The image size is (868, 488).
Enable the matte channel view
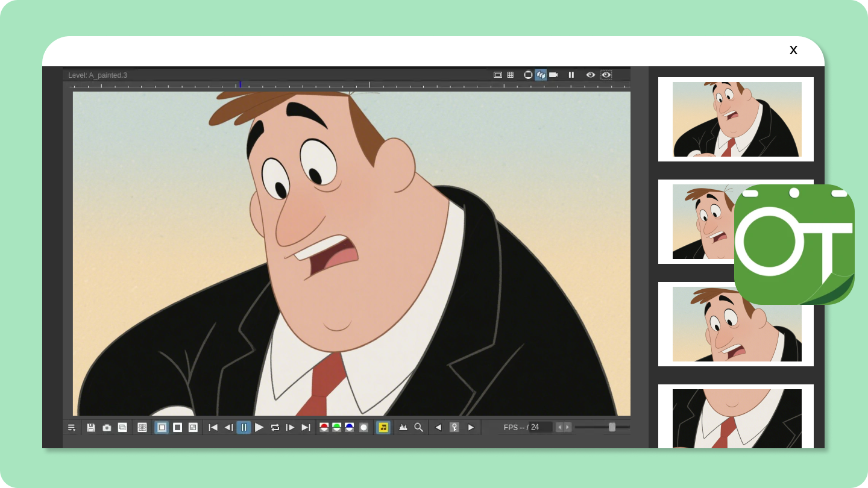pos(364,427)
